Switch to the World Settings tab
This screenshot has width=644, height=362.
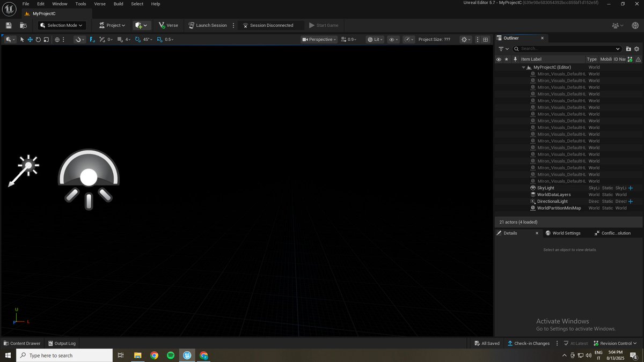point(563,233)
